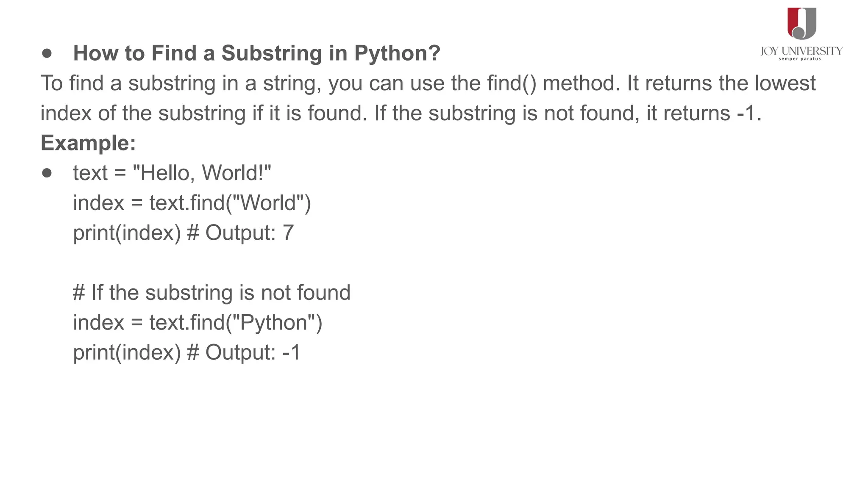This screenshot has width=868, height=488.
Task: Click the line index = text.find("World")
Action: click(x=192, y=203)
